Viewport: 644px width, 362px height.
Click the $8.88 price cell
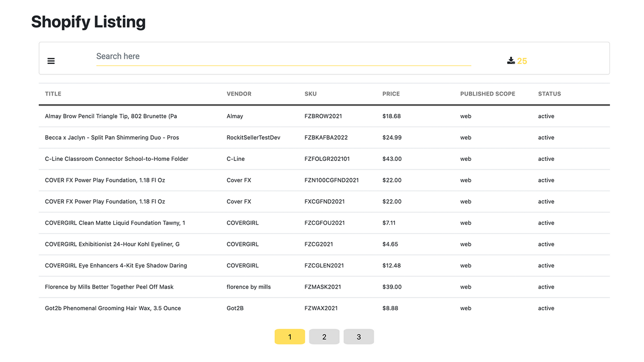(x=390, y=308)
